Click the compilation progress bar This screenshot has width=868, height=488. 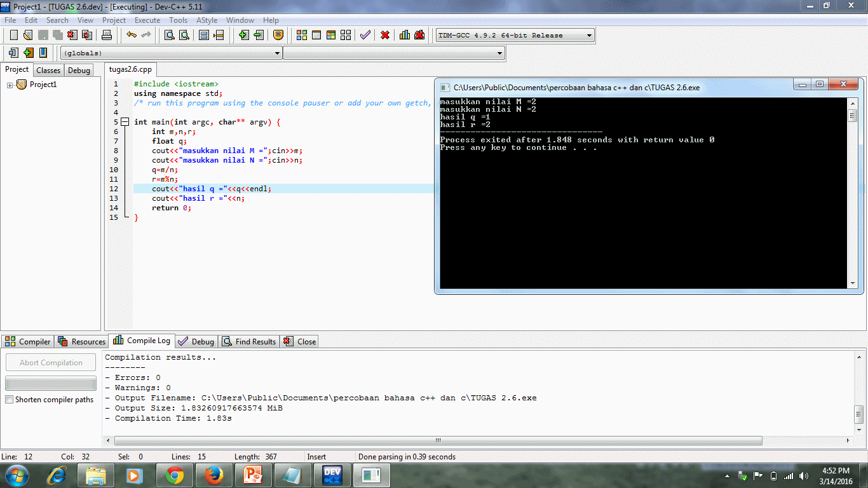[x=51, y=383]
